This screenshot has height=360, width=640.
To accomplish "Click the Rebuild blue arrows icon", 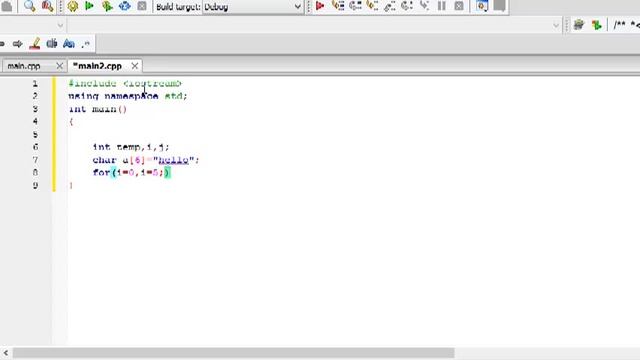I will pyautogui.click(x=124, y=6).
